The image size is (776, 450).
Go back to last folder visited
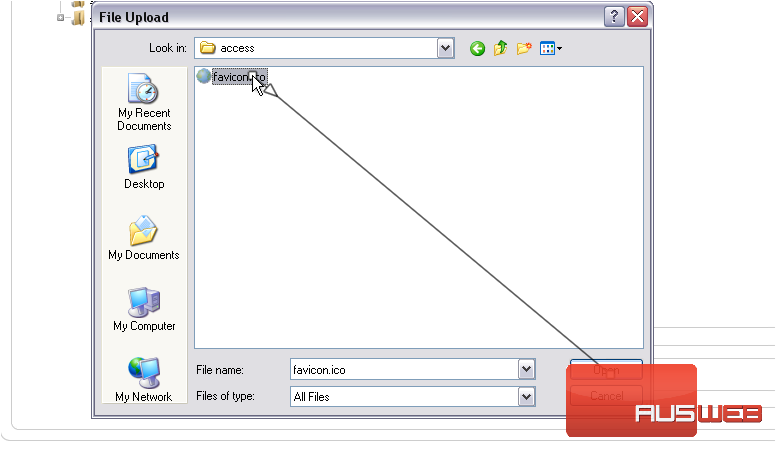(477, 49)
